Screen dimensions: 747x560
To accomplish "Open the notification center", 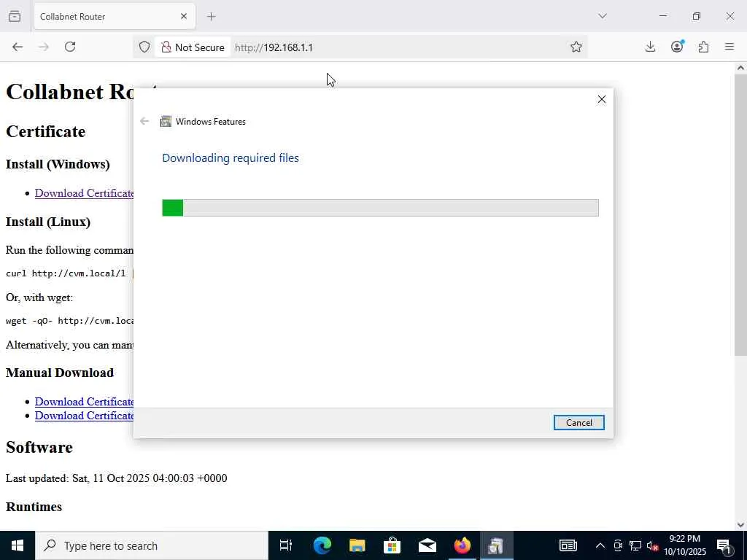I will (x=724, y=545).
